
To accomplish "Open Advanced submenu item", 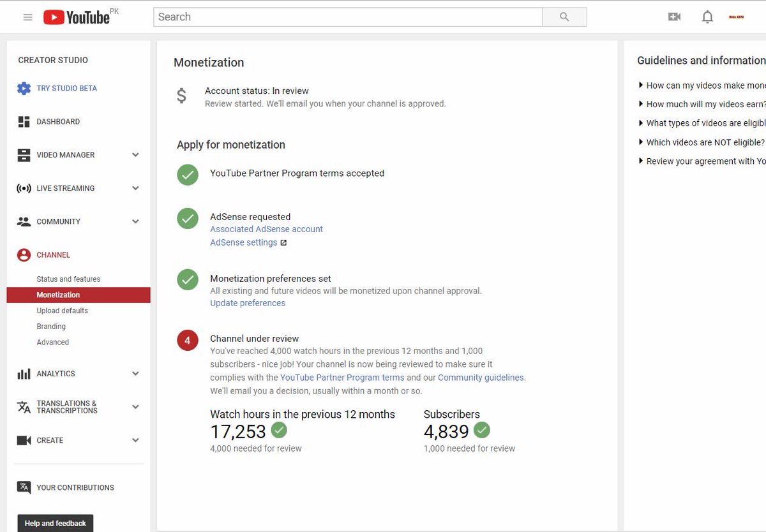I will pos(52,343).
